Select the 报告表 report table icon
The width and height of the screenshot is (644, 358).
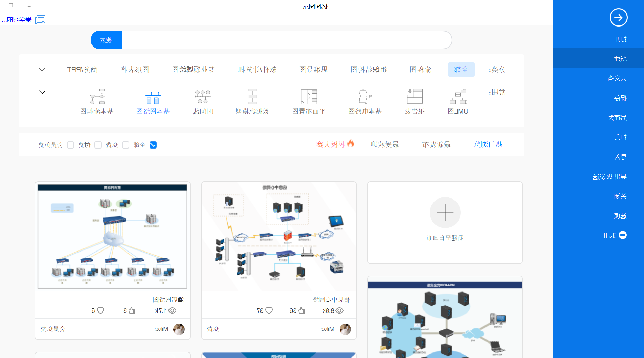click(x=415, y=96)
